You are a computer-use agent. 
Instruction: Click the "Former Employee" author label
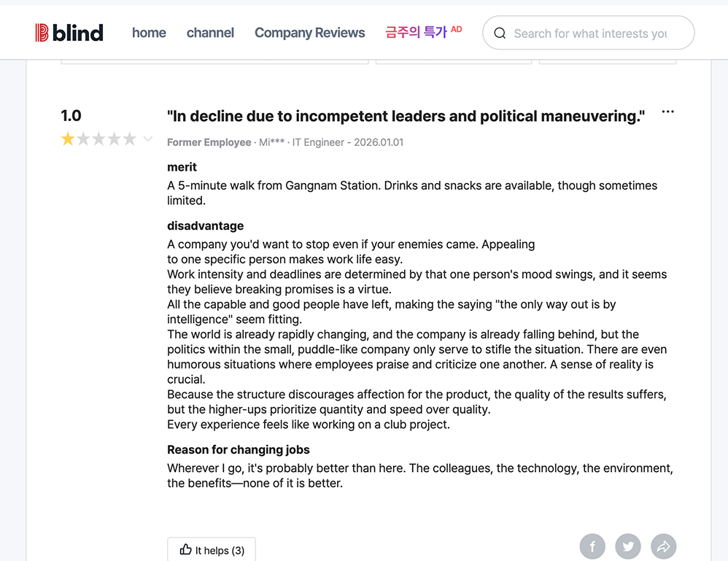209,142
